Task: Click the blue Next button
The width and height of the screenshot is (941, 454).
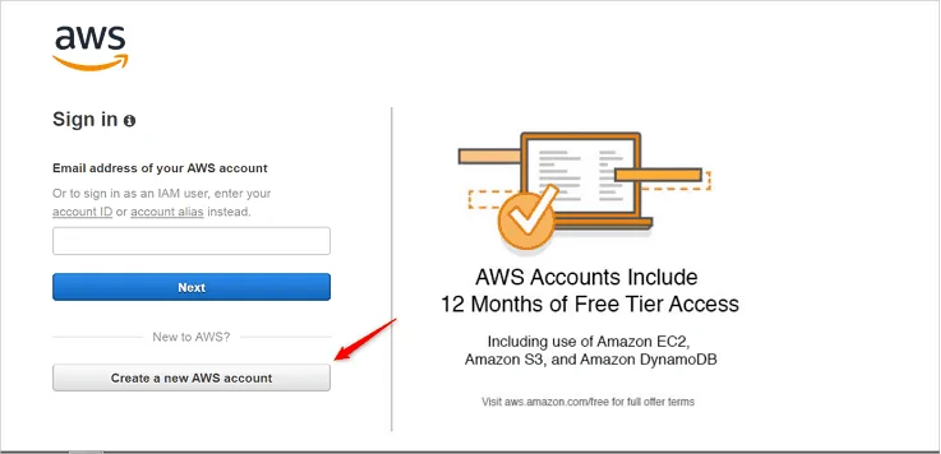Action: [x=191, y=287]
